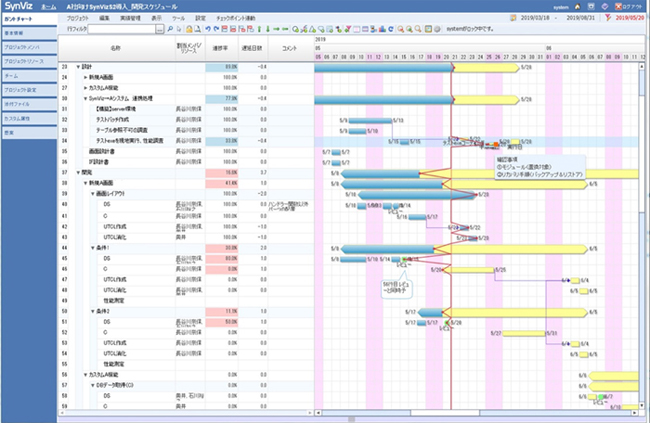Screen dimensions: 650x423
Task: Click the SynViz logo in the header
Action: coord(17,6)
